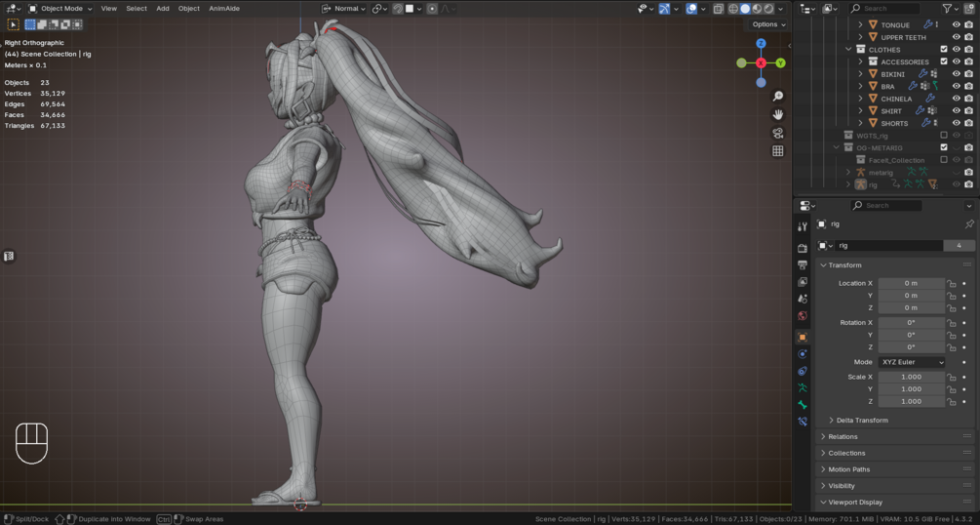Image resolution: width=980 pixels, height=525 pixels.
Task: Open the Physics properties tab
Action: point(803,354)
